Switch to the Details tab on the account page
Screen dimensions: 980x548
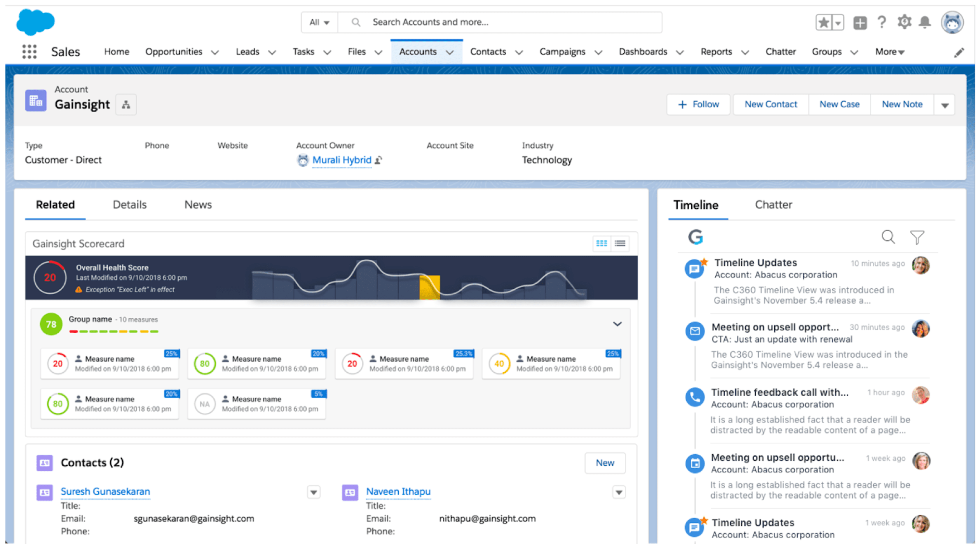[x=131, y=205]
